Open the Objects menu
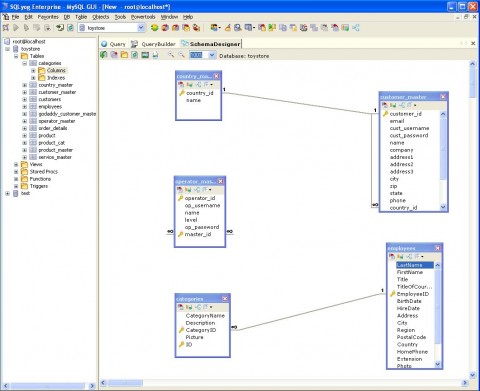480x391 pixels. [x=101, y=17]
